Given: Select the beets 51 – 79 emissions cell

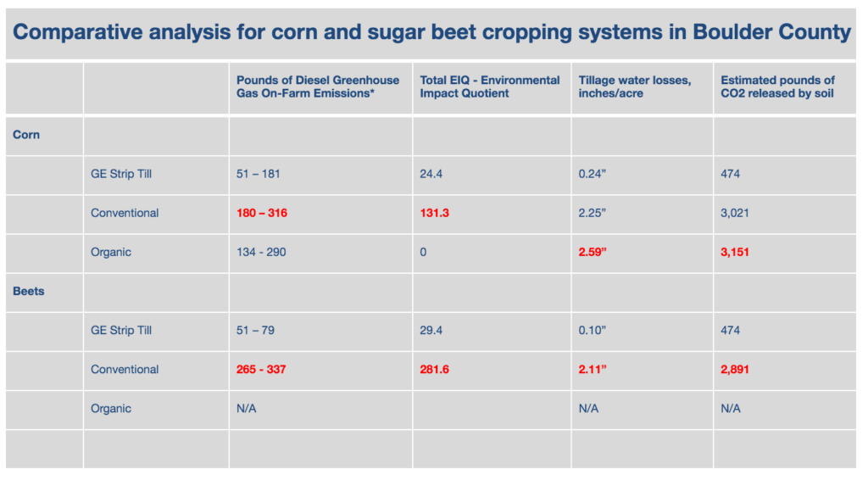Looking at the screenshot, I should point(255,331).
